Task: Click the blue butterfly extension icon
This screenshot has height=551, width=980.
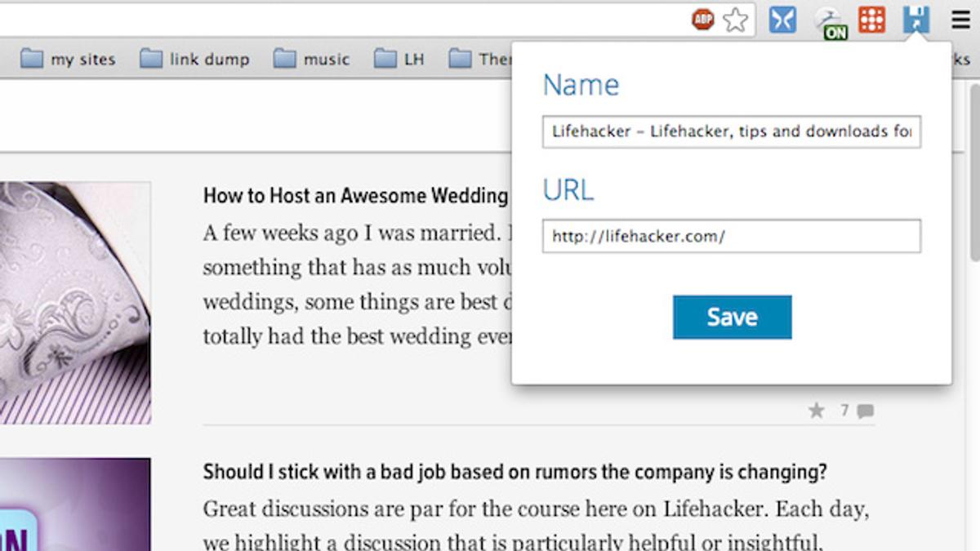Action: (782, 20)
